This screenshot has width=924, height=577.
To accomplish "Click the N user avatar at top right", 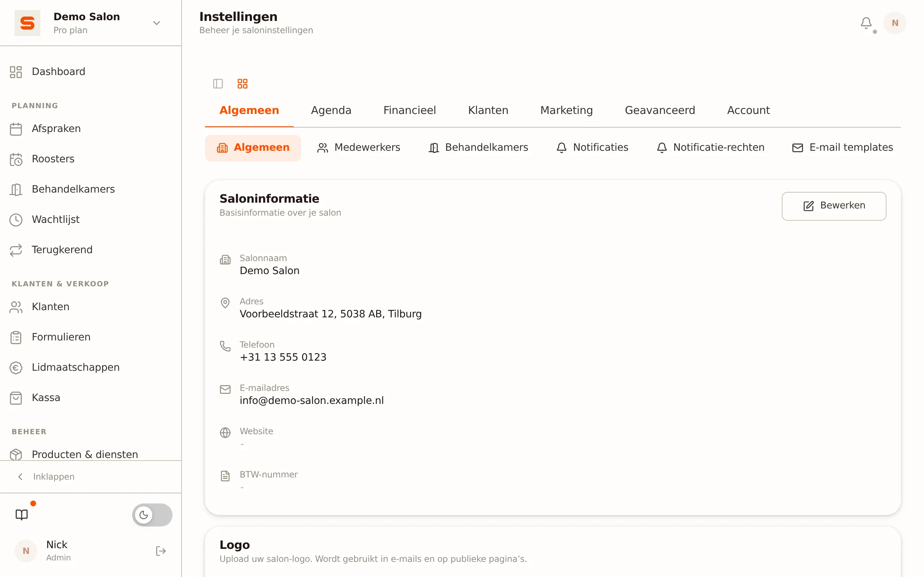I will pyautogui.click(x=895, y=23).
